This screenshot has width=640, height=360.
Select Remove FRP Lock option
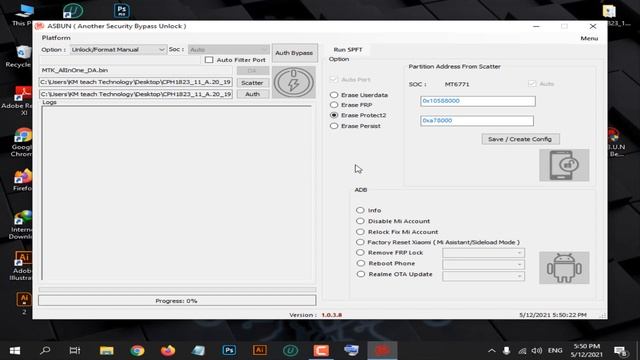(x=360, y=253)
